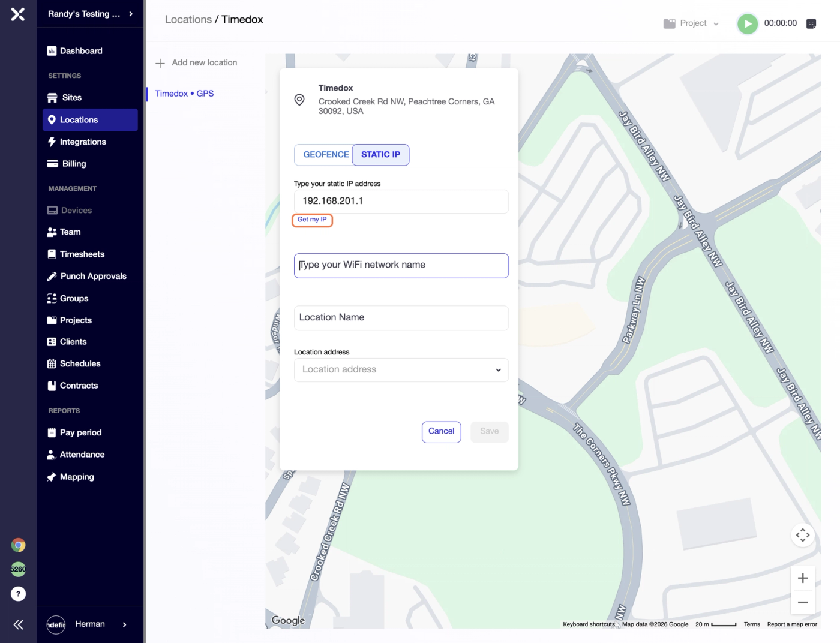The height and width of the screenshot is (643, 840).
Task: Click the Cancel button
Action: click(x=442, y=432)
